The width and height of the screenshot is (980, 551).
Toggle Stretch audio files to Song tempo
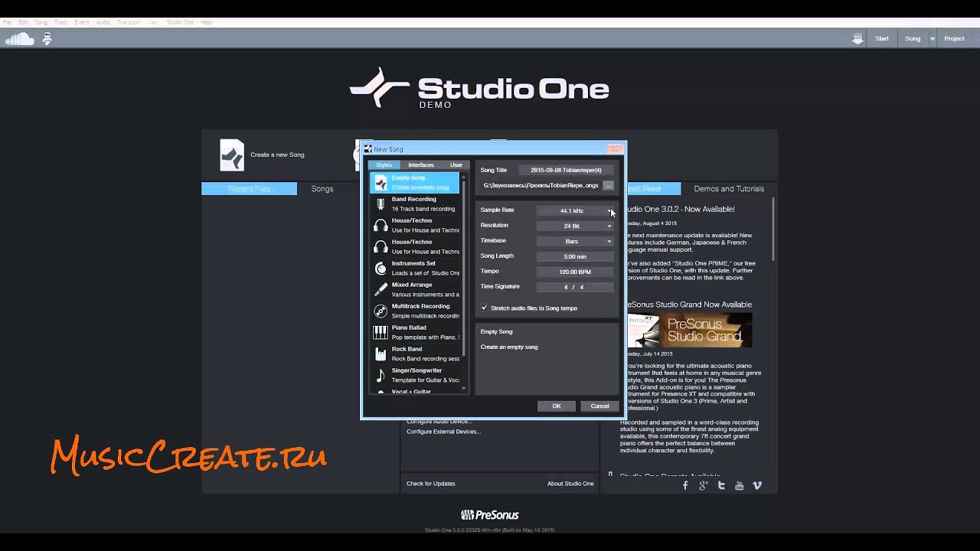click(484, 308)
